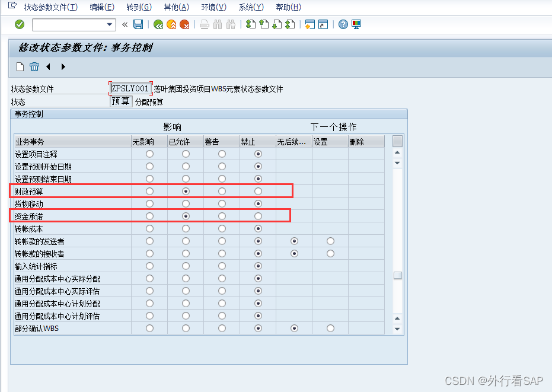The image size is (552, 392).
Task: Open the 其他(A) menu
Action: point(176,7)
